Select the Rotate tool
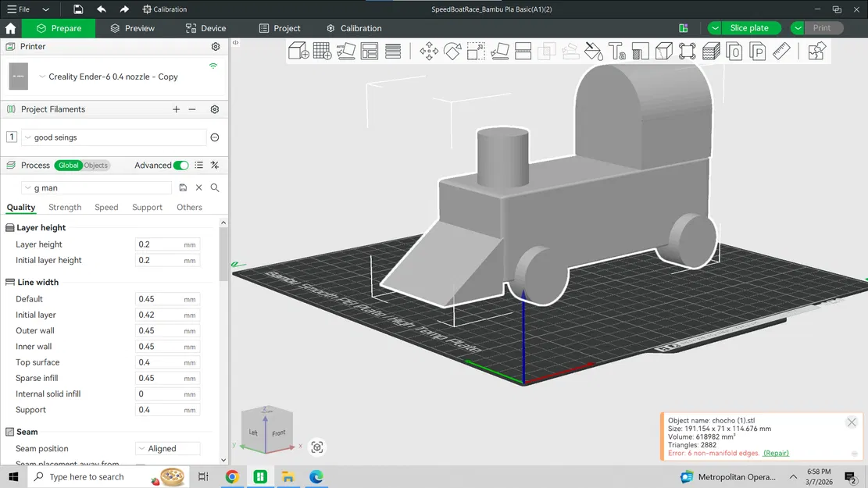Viewport: 868px width, 488px height. pyautogui.click(x=452, y=51)
